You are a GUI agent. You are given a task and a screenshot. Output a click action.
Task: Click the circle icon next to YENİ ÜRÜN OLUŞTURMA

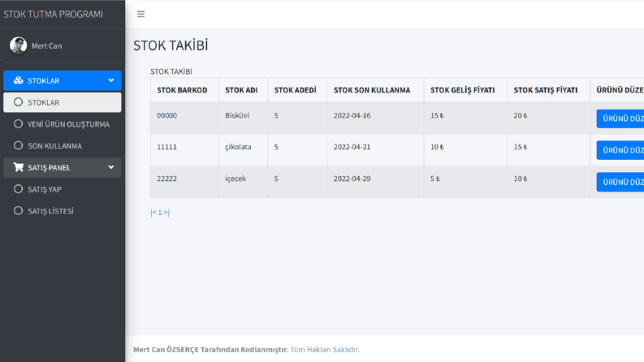18,124
